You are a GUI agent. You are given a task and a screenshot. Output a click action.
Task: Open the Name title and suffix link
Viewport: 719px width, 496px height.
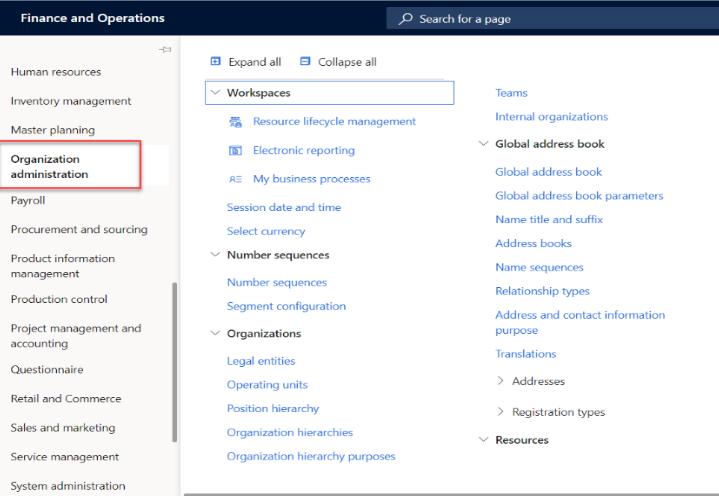point(549,220)
